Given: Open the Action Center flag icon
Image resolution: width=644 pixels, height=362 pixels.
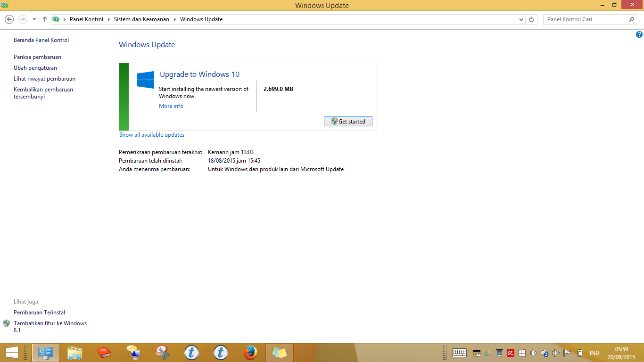Looking at the screenshot, I should [567, 353].
